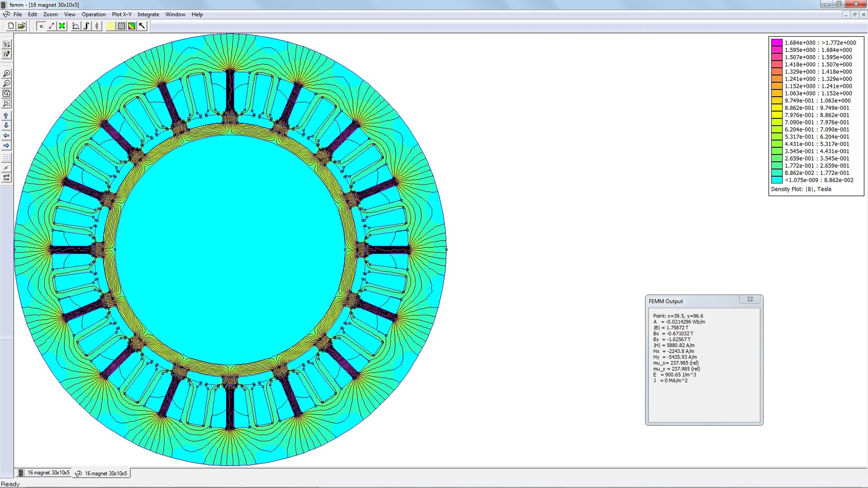Open the View menu
Viewport: 868px width, 488px height.
(x=70, y=14)
